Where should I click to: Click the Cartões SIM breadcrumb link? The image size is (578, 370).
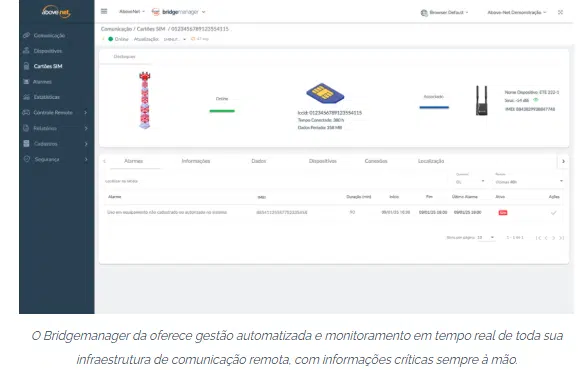(x=151, y=29)
